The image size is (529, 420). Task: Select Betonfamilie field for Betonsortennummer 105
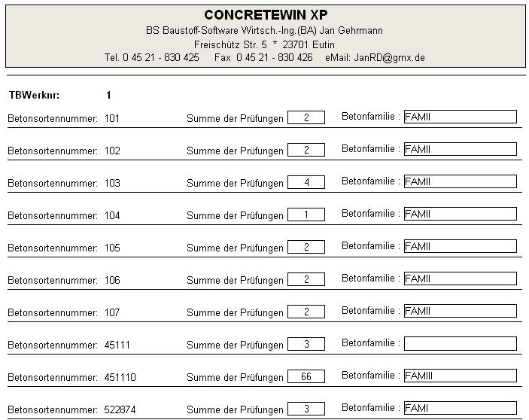point(460,246)
